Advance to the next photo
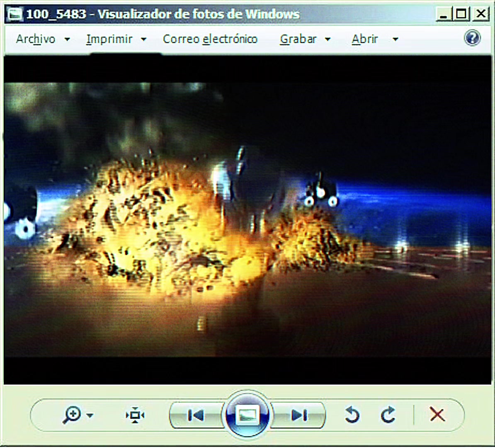The image size is (495, 448). tap(298, 415)
